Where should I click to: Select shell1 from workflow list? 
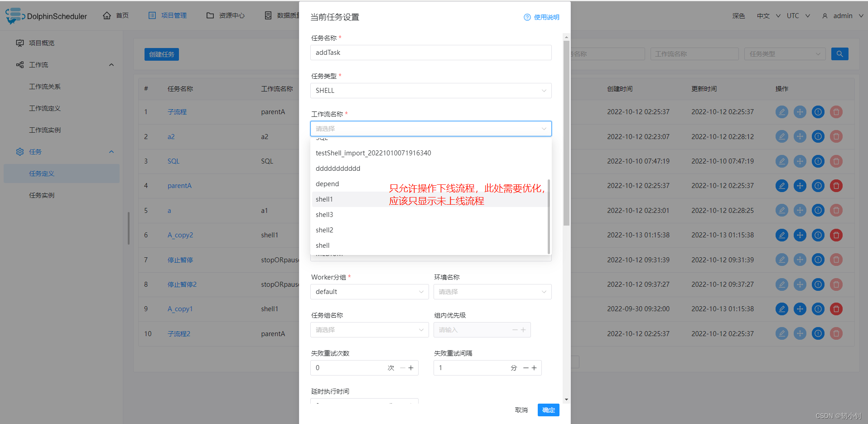[429, 199]
